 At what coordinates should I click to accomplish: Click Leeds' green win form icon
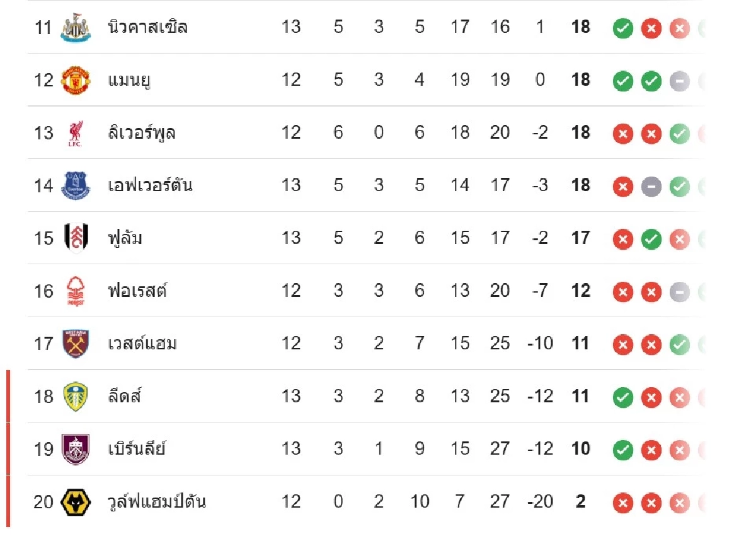pos(622,397)
